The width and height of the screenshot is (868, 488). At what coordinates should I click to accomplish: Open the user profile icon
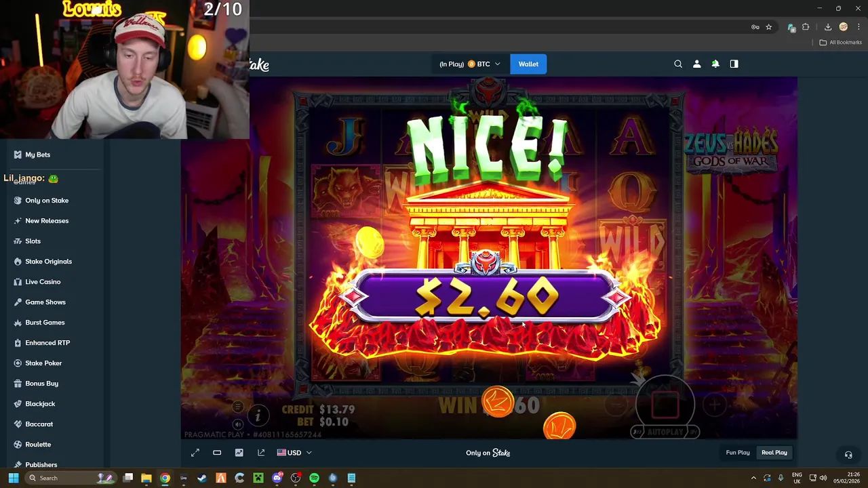tap(696, 64)
